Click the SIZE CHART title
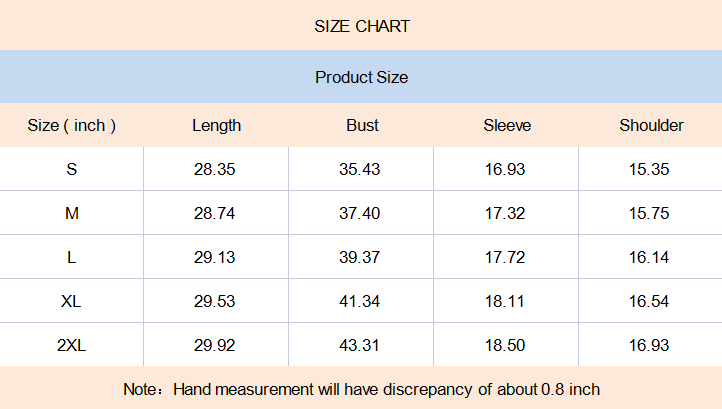This screenshot has width=722, height=409. [x=361, y=26]
